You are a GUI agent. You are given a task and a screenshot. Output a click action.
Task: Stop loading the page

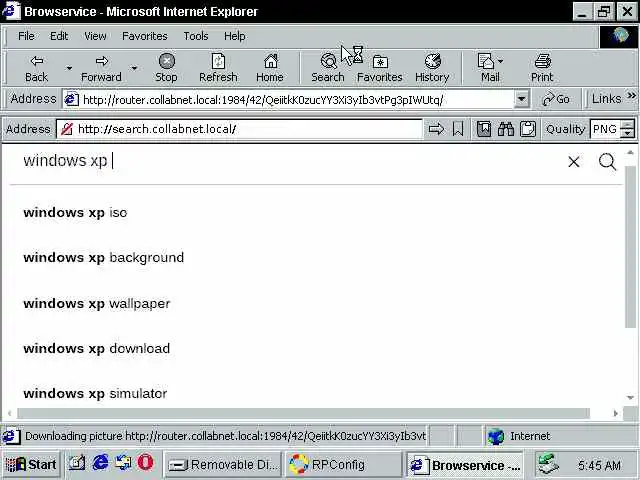coord(166,68)
